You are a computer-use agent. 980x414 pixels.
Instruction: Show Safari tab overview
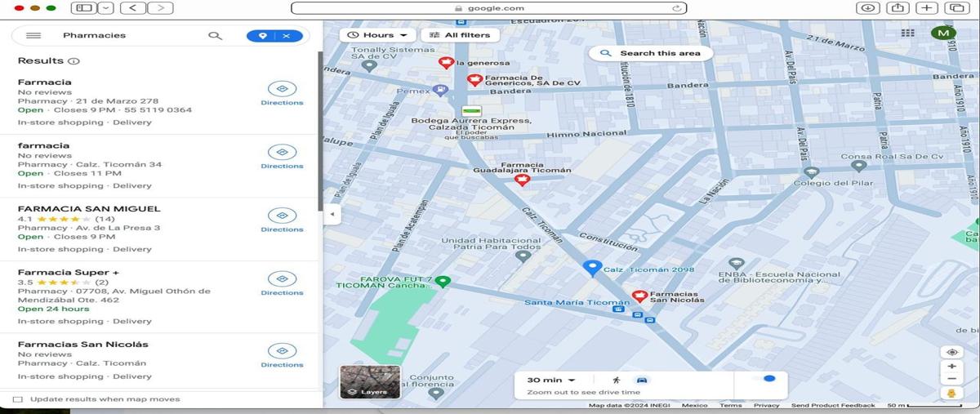tap(956, 8)
